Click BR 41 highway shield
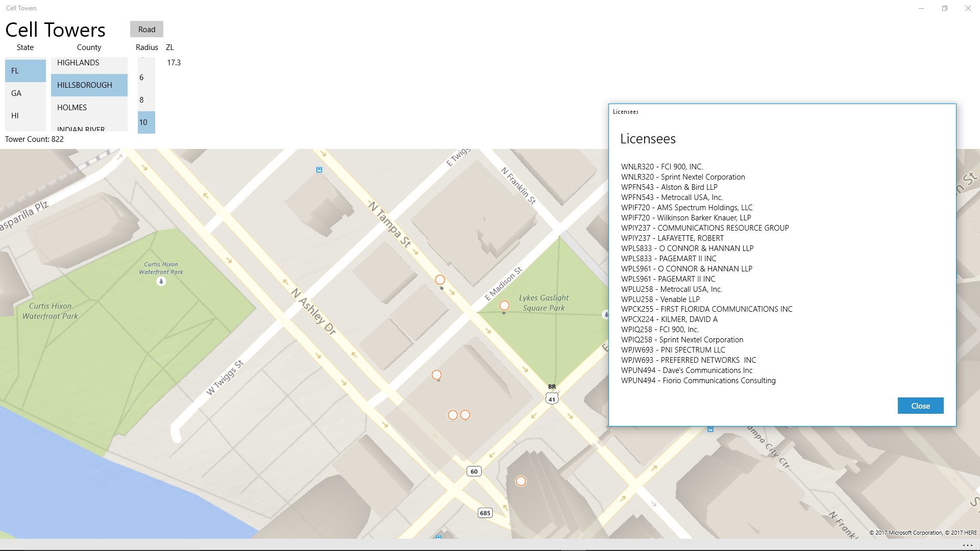The width and height of the screenshot is (980, 551). pos(552,398)
